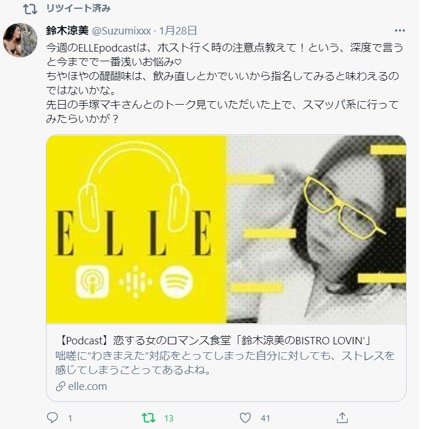Click the retweet count 13
Viewport: 425px width, 429px height.
pyautogui.click(x=169, y=418)
